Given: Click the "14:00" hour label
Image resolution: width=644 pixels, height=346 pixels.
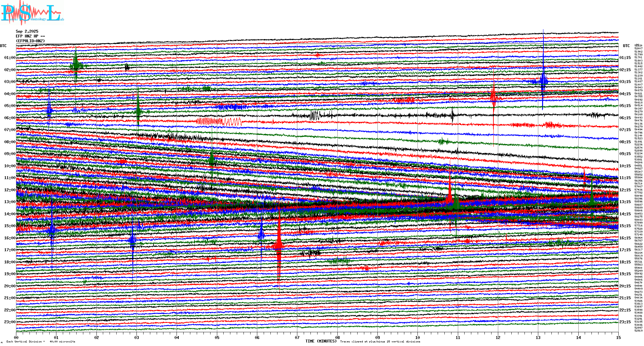Looking at the screenshot, I should click(10, 214).
